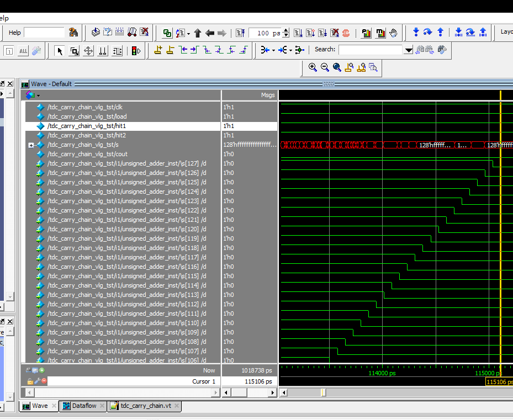Click the Continue Run icon
Image resolution: width=513 pixels, height=420 pixels.
pos(310,33)
